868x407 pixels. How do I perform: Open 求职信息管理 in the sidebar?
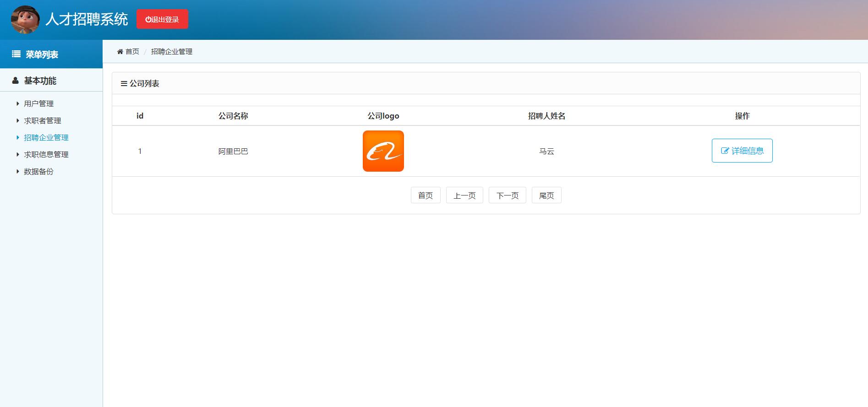tap(46, 155)
